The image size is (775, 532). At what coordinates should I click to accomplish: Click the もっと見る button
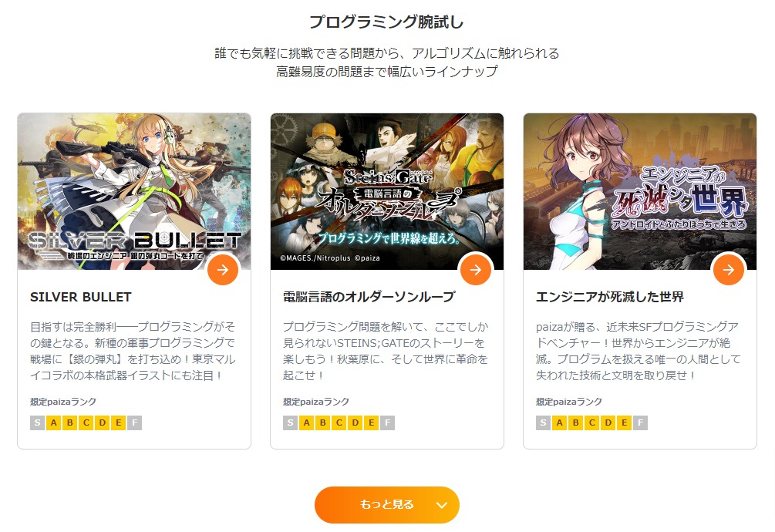pos(387,505)
